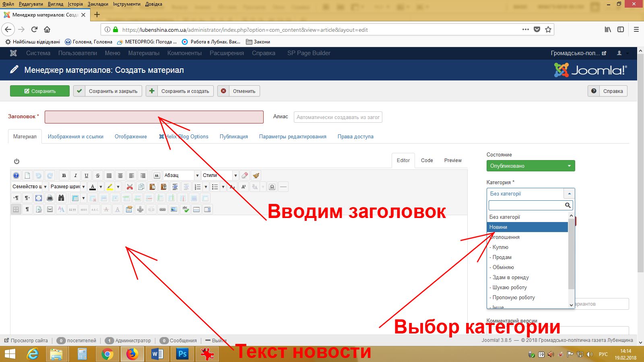The height and width of the screenshot is (362, 644).
Task: Apply bold formatting
Action: [x=64, y=175]
